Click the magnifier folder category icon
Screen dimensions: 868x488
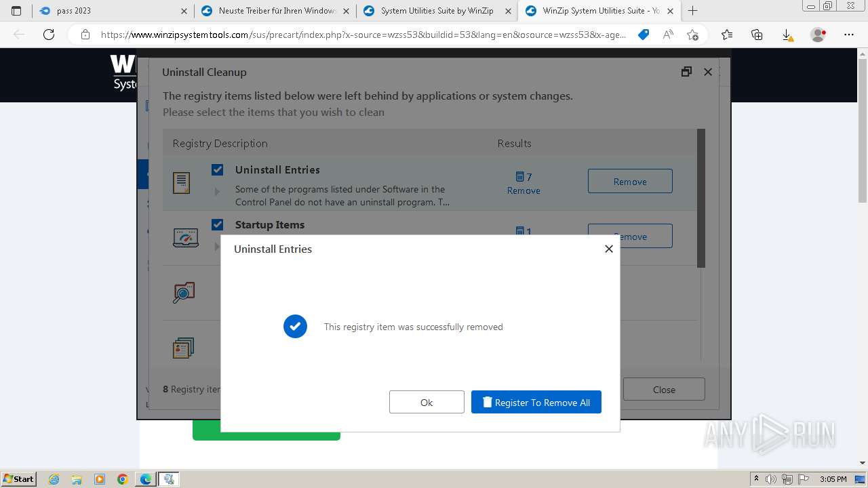coord(183,292)
